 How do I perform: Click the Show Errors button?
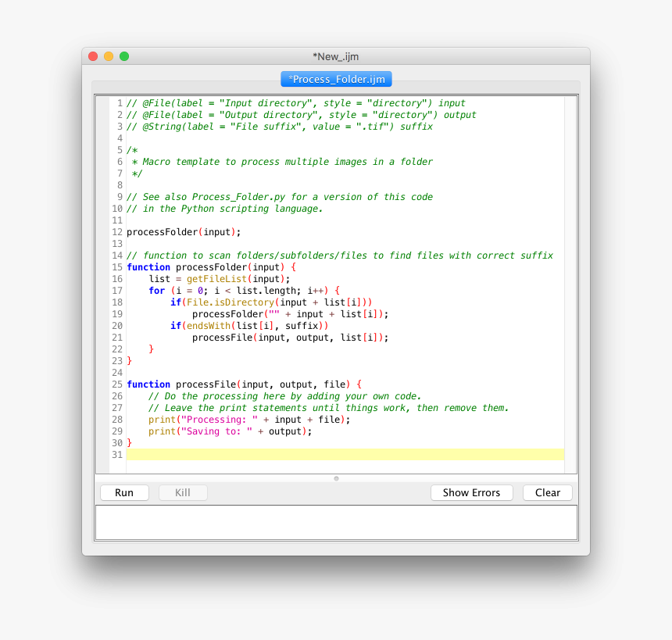coord(471,492)
